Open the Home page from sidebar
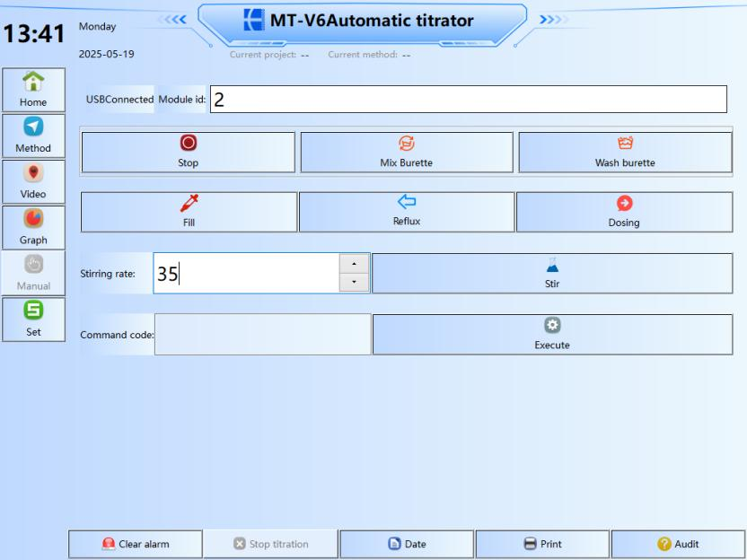The image size is (747, 560). tap(32, 91)
